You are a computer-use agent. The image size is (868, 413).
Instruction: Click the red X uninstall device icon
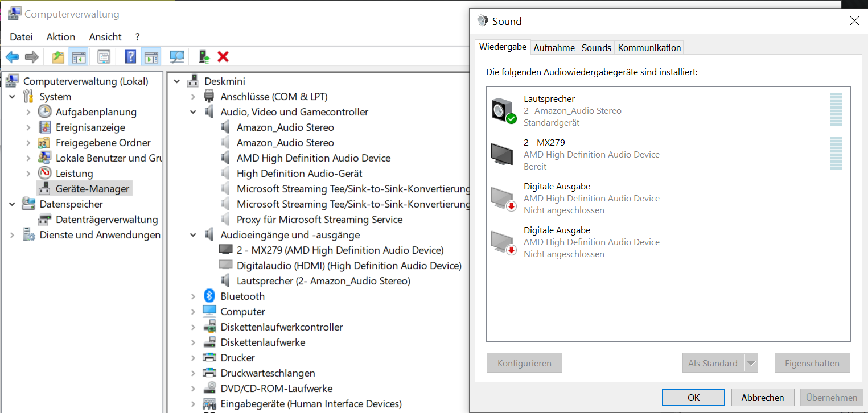pyautogui.click(x=223, y=57)
